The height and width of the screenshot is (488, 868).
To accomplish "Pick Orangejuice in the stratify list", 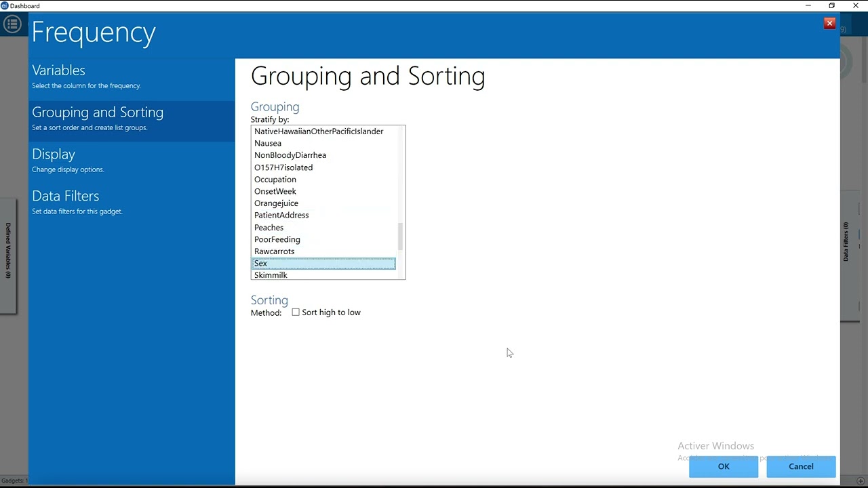I will point(323,203).
